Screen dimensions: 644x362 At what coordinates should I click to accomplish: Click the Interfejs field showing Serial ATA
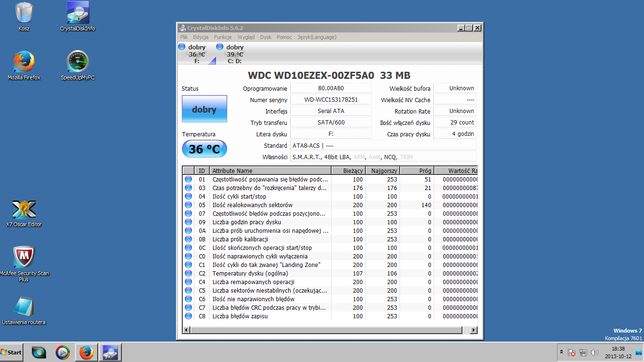click(x=331, y=111)
